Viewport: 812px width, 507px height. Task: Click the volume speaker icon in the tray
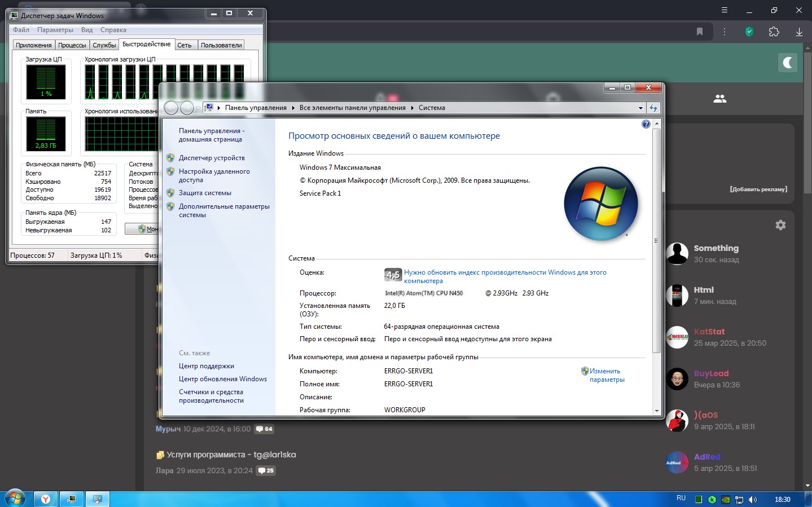pos(752,499)
